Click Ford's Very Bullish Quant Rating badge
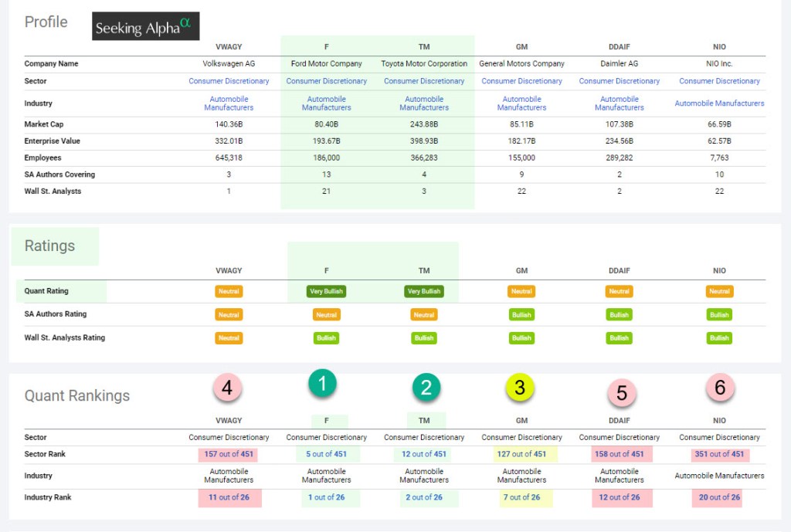This screenshot has height=532, width=791. coord(326,292)
